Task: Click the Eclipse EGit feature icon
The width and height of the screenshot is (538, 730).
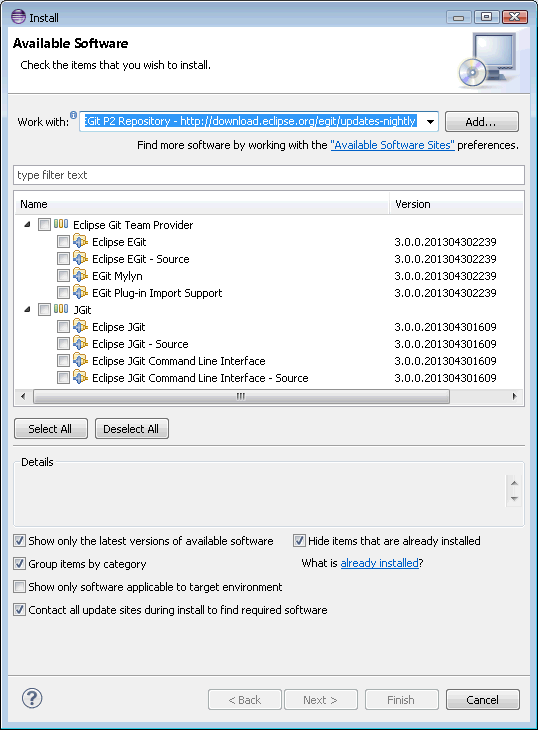Action: 81,241
